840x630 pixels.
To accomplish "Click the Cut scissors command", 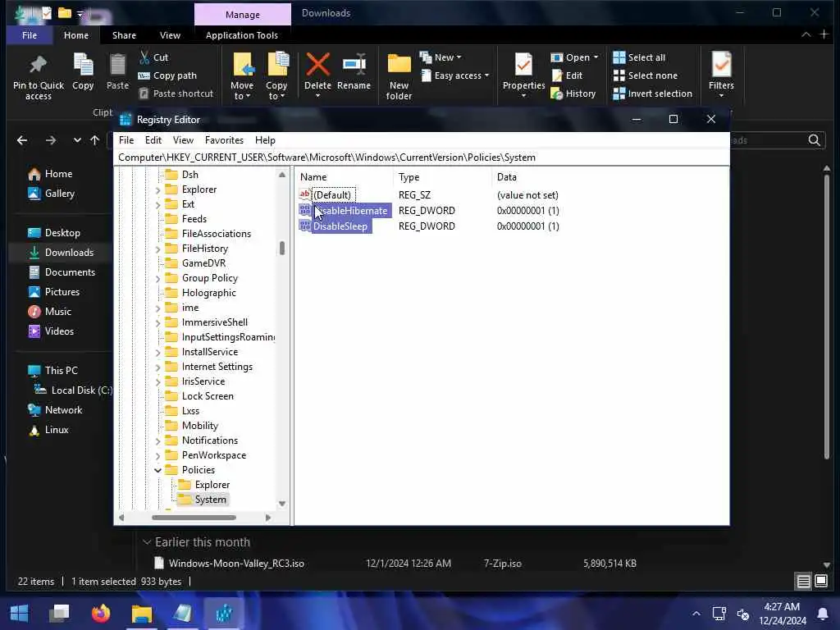I will pos(153,57).
